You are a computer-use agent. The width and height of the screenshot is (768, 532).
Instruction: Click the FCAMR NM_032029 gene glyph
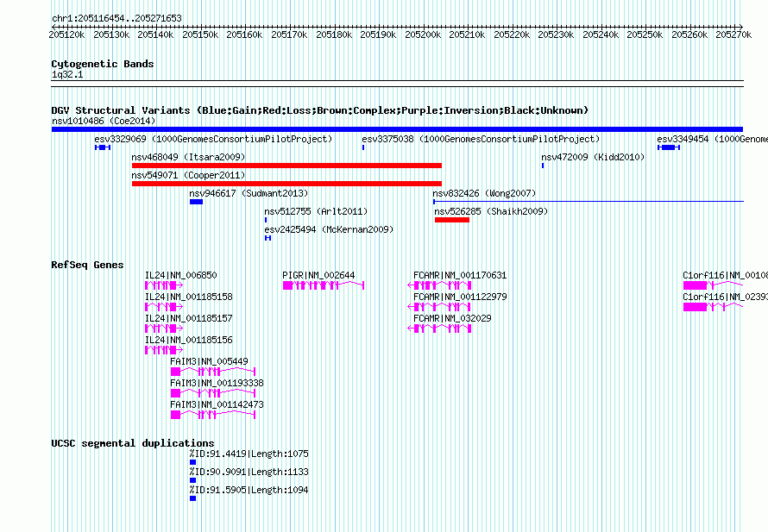tap(439, 329)
